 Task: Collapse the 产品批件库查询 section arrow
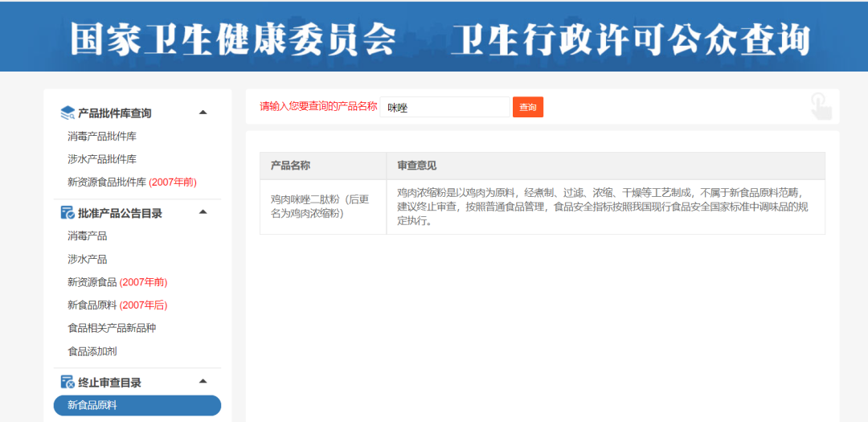pos(203,113)
